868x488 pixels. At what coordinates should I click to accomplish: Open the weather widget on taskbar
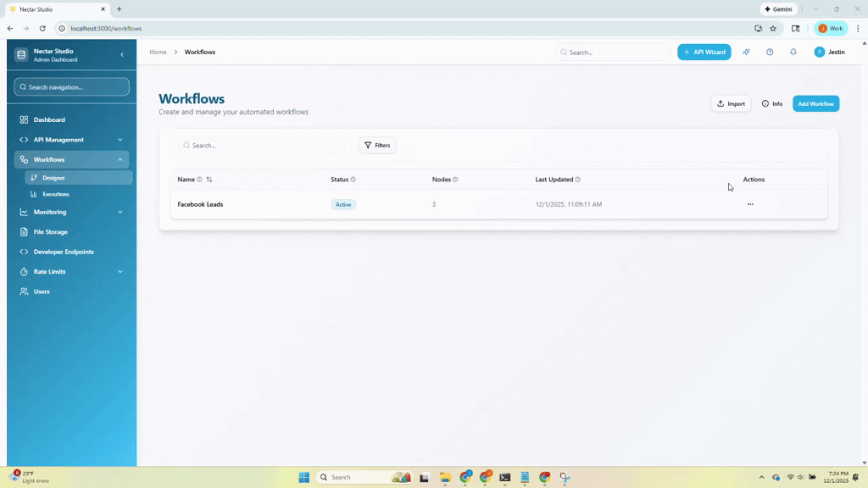pos(31,477)
